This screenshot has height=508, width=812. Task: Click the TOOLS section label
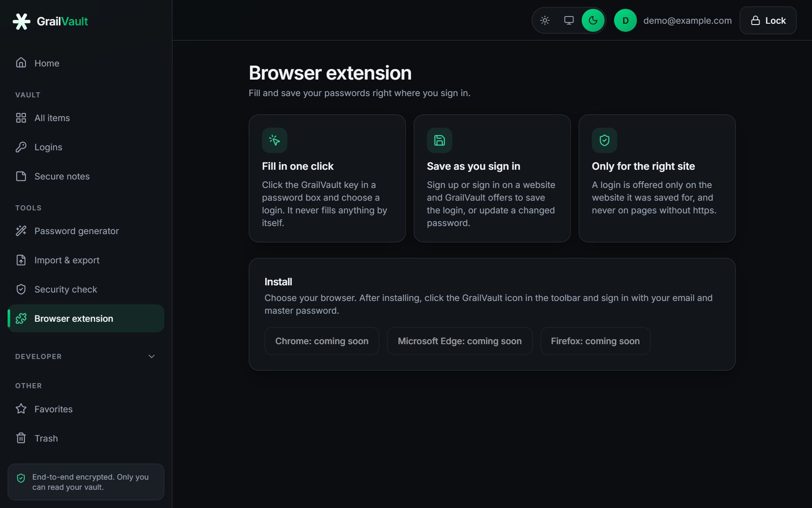click(x=28, y=208)
